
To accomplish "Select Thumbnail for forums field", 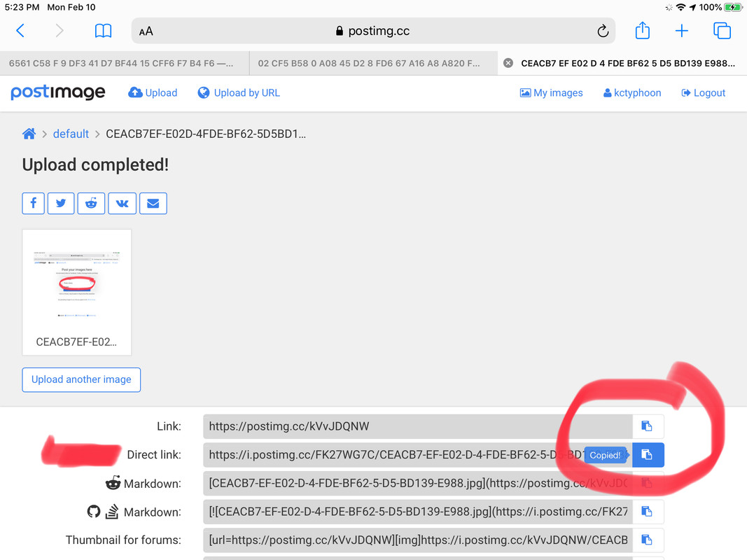I will pos(418,540).
